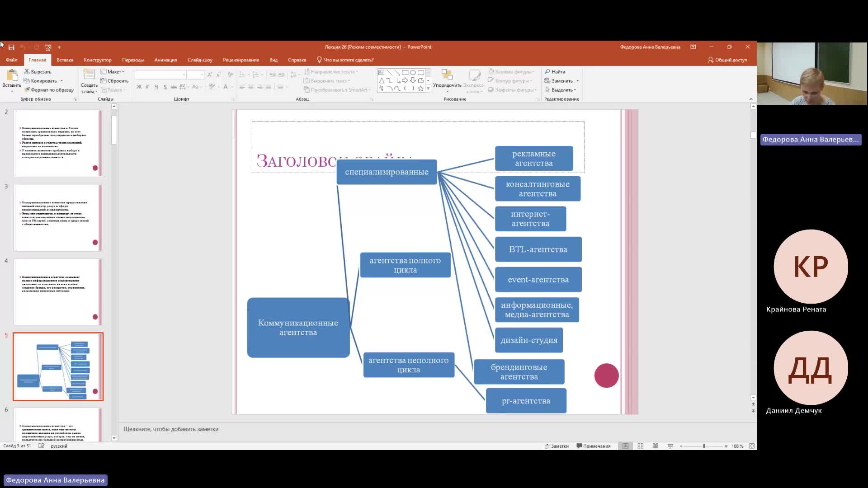Screen dimensions: 868x488
Task: Toggle bold (Ж) formatting
Action: point(139,87)
